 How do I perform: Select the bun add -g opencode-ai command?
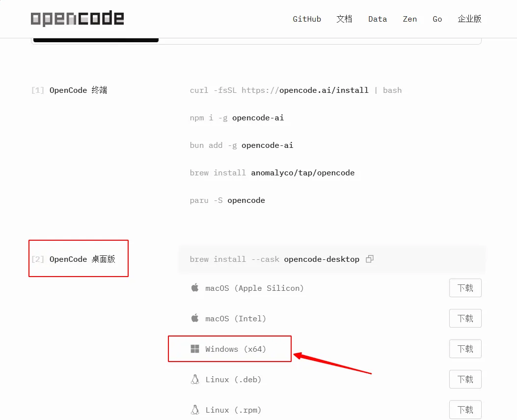[x=242, y=145]
